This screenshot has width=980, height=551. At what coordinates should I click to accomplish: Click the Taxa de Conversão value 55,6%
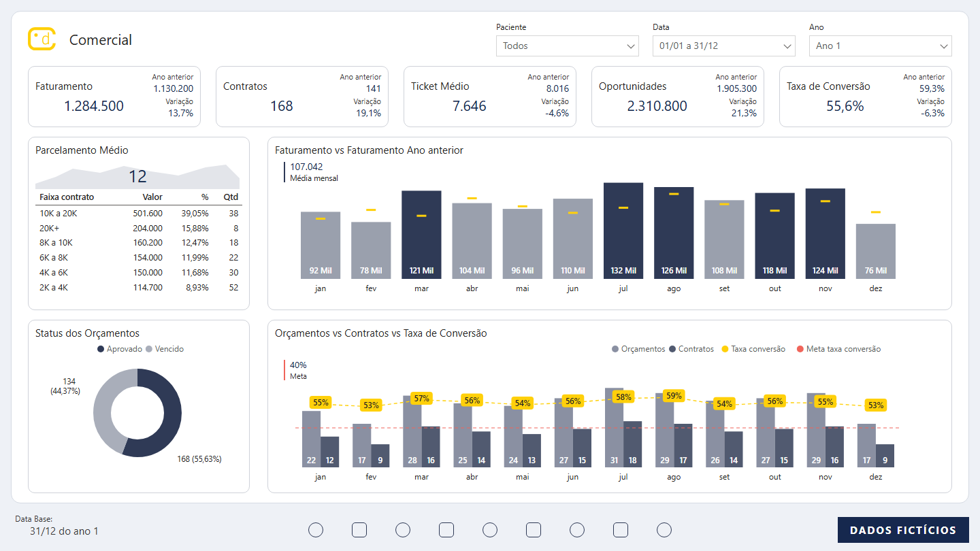(x=845, y=106)
